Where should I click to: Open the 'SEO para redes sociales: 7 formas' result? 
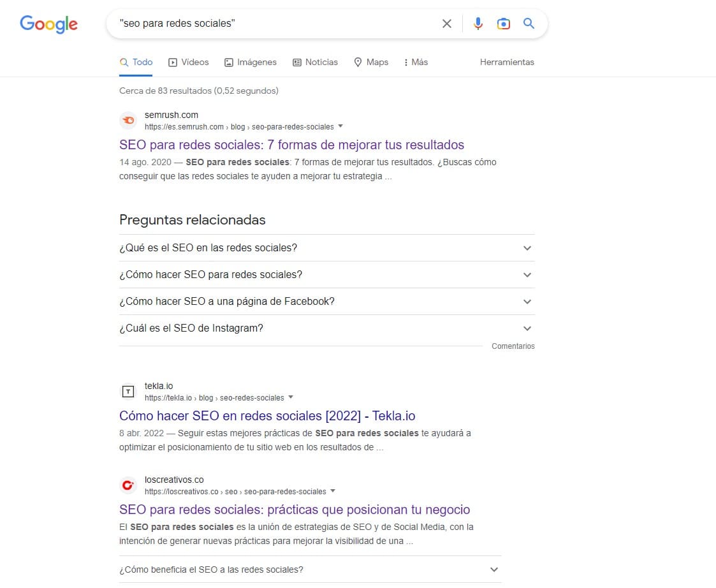pyautogui.click(x=291, y=145)
